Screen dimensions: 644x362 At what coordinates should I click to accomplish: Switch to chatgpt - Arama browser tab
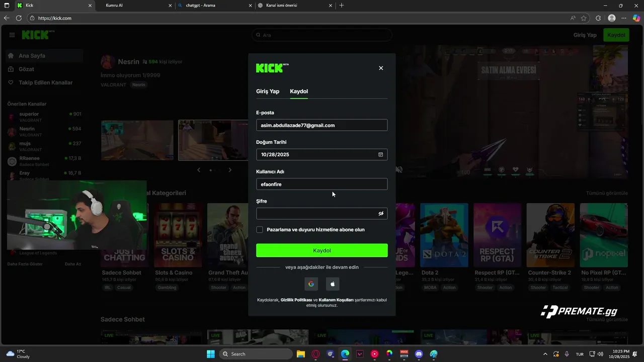214,6
